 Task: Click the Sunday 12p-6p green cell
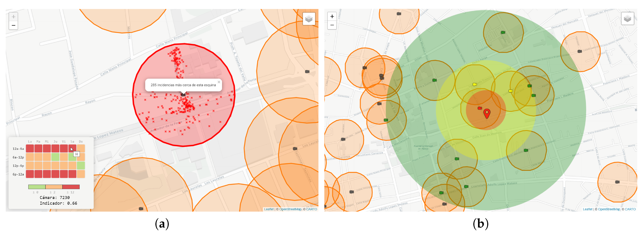point(81,166)
